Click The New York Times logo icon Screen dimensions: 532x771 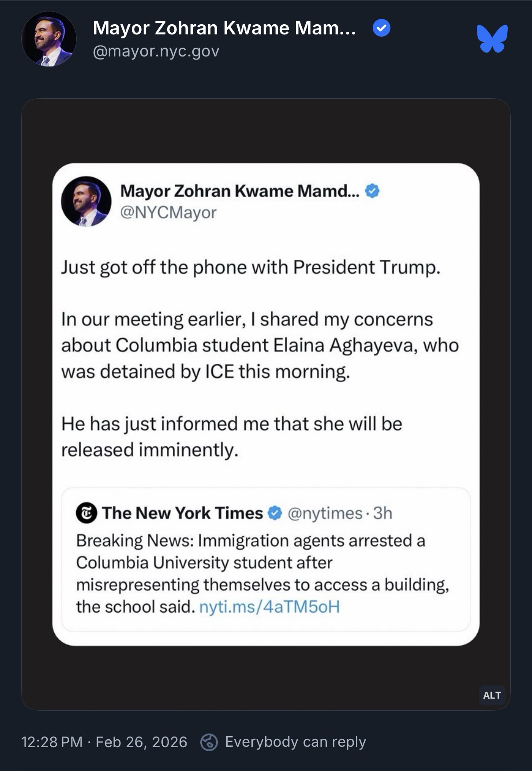click(x=86, y=513)
